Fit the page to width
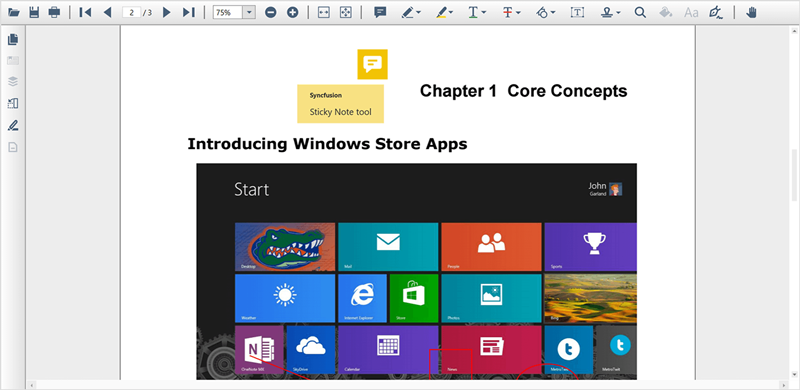The height and width of the screenshot is (390, 800). [x=322, y=12]
